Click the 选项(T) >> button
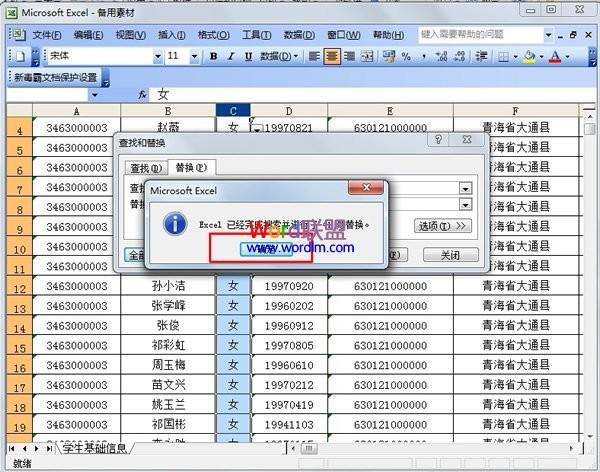This screenshot has width=600, height=472. pos(442,226)
